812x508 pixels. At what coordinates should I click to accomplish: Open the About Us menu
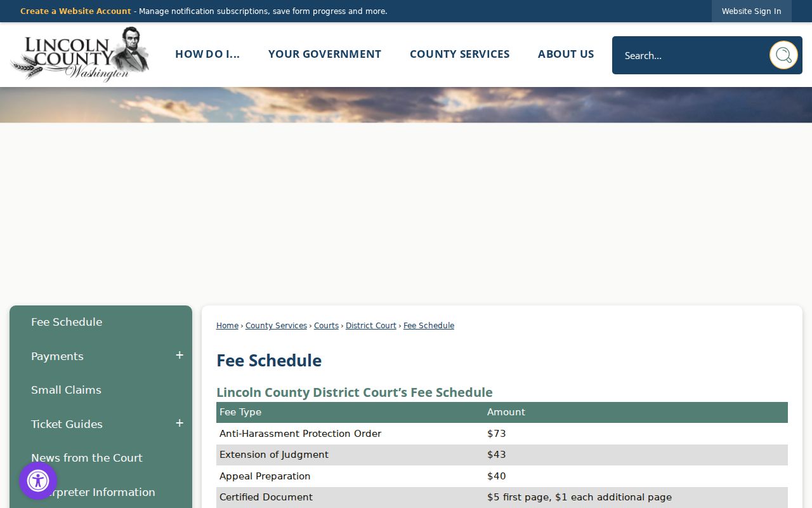pyautogui.click(x=566, y=54)
